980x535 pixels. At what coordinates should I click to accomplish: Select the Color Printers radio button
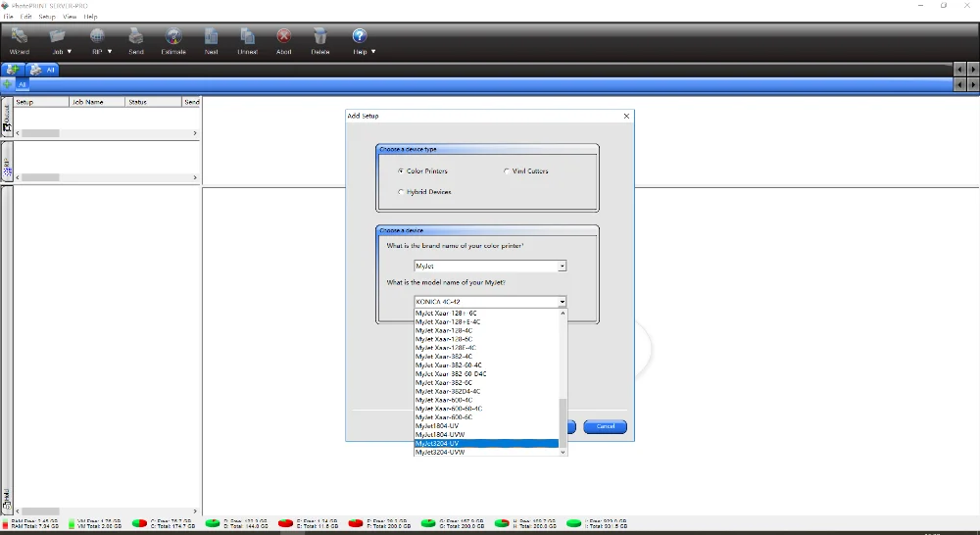pos(401,170)
